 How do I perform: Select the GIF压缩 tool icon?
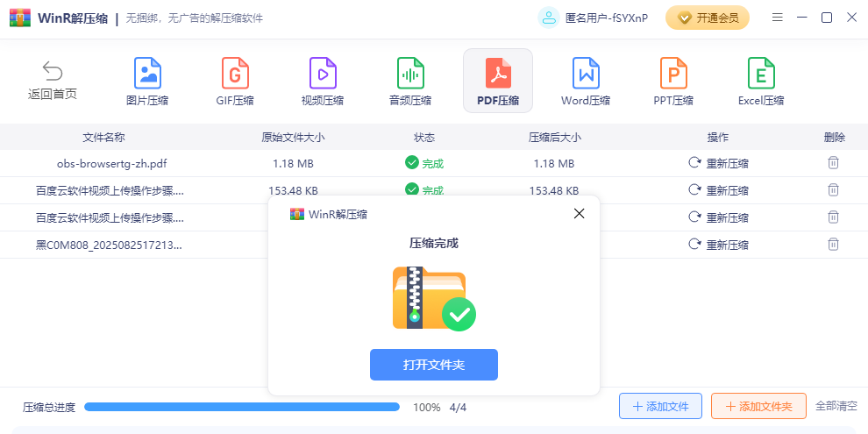click(x=235, y=81)
